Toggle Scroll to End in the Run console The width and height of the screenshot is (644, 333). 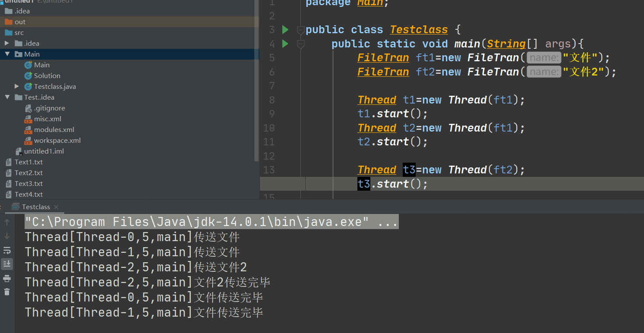[7, 264]
